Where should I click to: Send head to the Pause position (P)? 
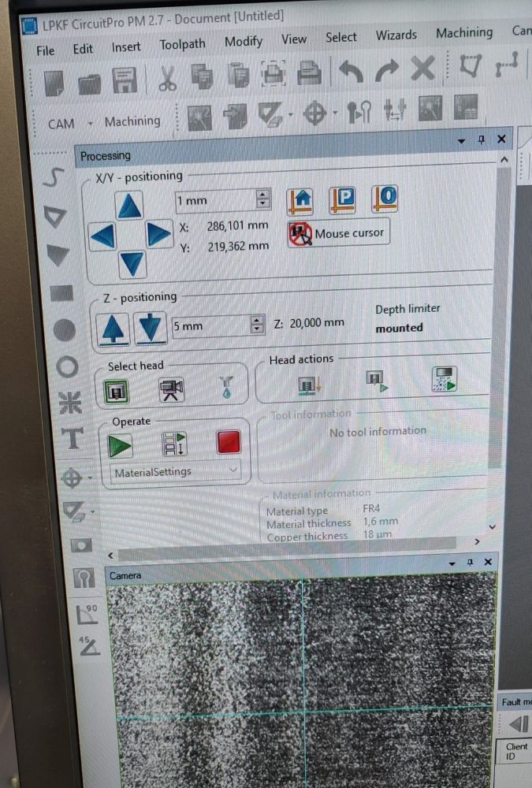click(x=343, y=199)
